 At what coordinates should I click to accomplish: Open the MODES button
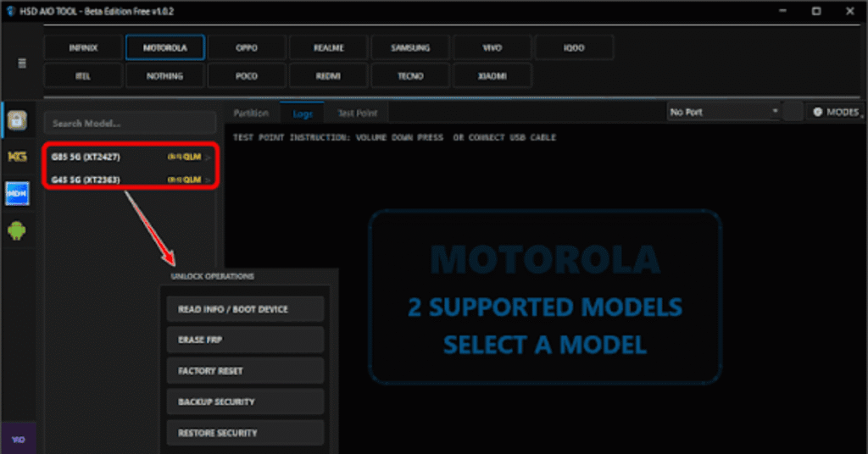click(x=836, y=112)
